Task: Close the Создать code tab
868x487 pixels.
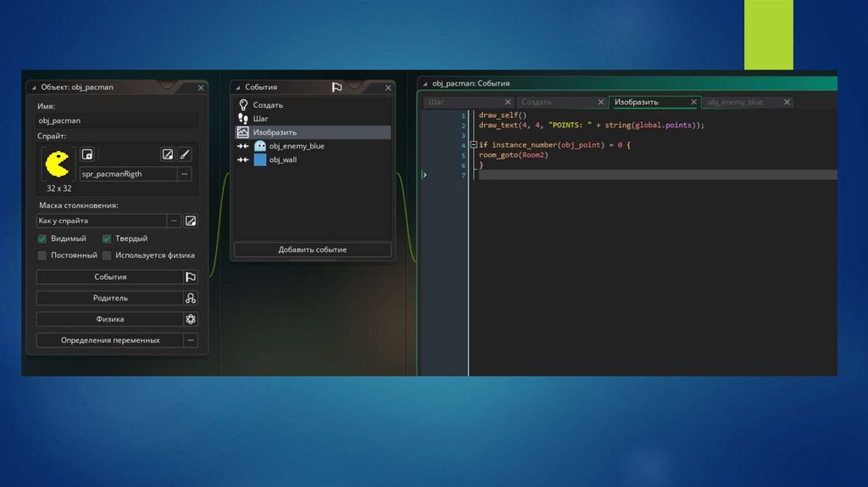Action: (x=601, y=102)
